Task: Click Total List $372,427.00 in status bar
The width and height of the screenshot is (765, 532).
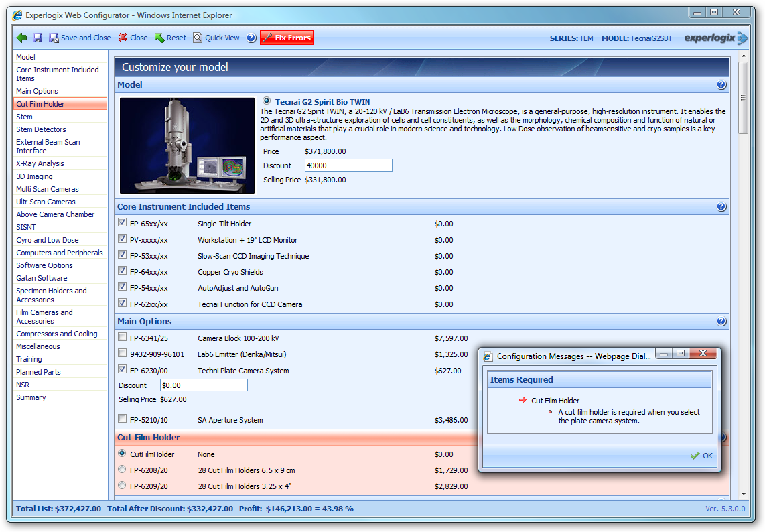Action: point(58,509)
